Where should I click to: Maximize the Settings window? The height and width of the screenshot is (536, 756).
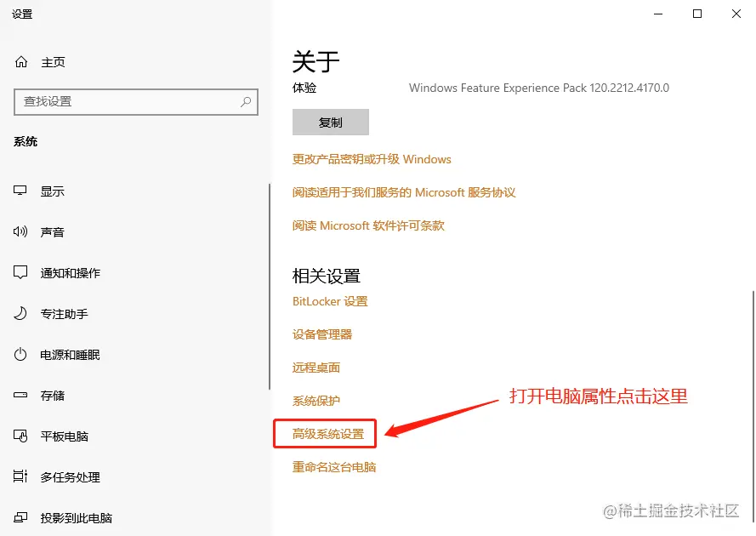697,14
